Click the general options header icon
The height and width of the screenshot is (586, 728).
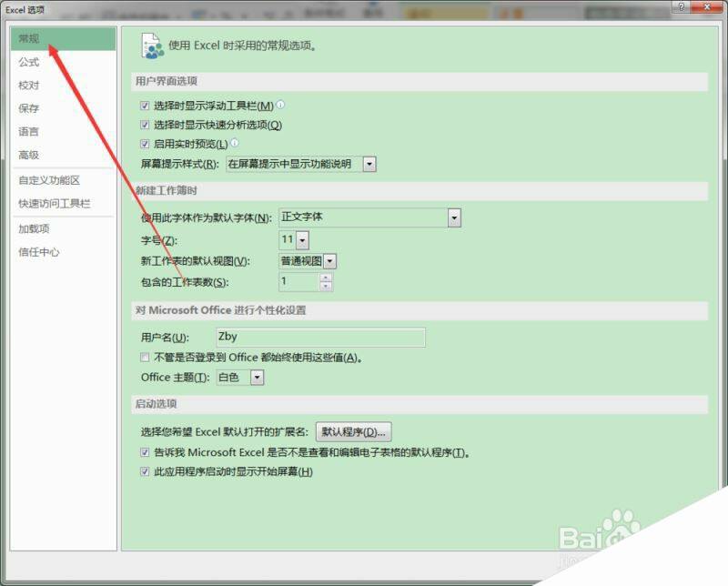152,46
